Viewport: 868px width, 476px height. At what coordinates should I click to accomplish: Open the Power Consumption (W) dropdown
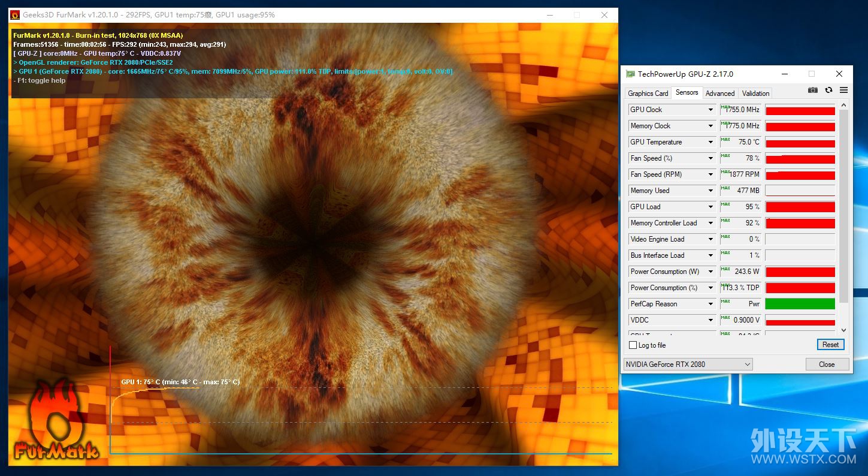click(x=711, y=272)
